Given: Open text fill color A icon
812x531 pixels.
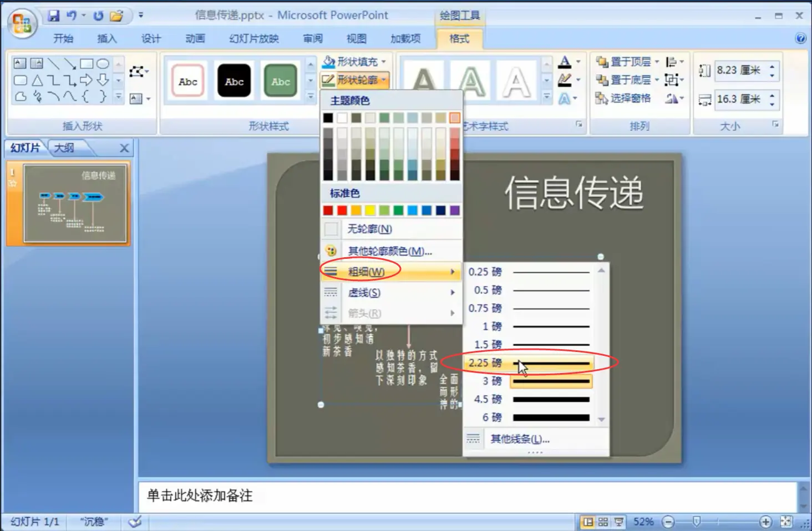Looking at the screenshot, I should 565,62.
